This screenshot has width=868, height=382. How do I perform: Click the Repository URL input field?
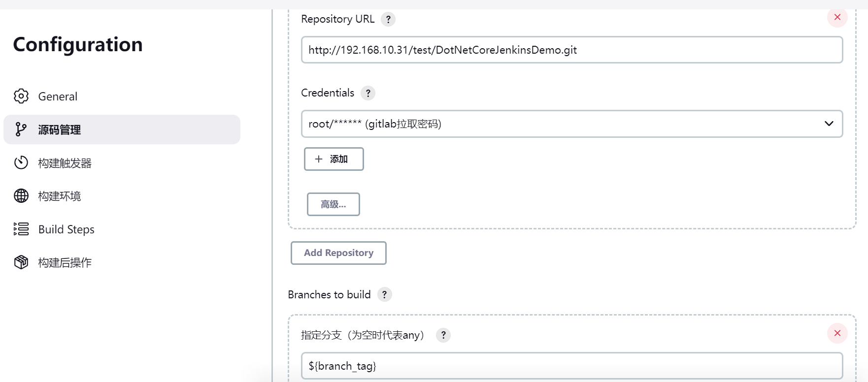pyautogui.click(x=571, y=50)
